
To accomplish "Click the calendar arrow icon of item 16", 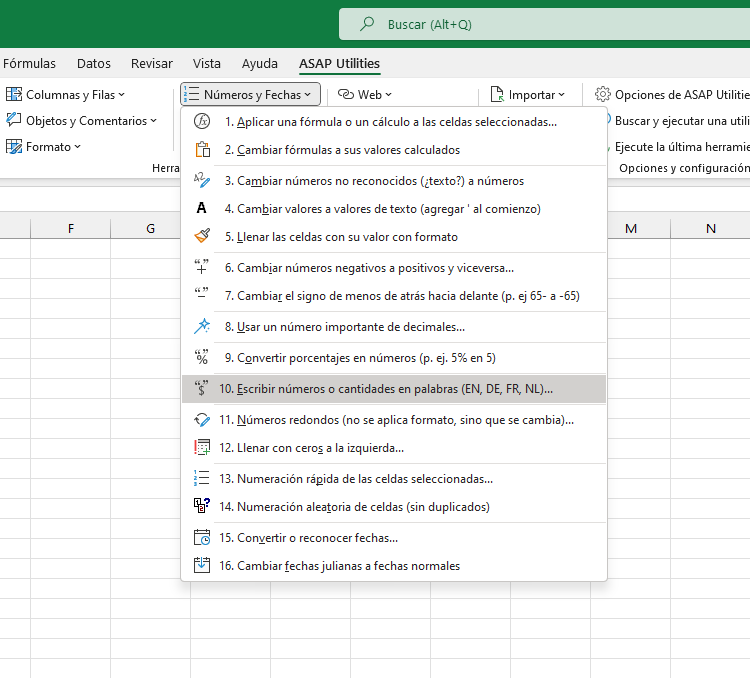I will pos(202,565).
